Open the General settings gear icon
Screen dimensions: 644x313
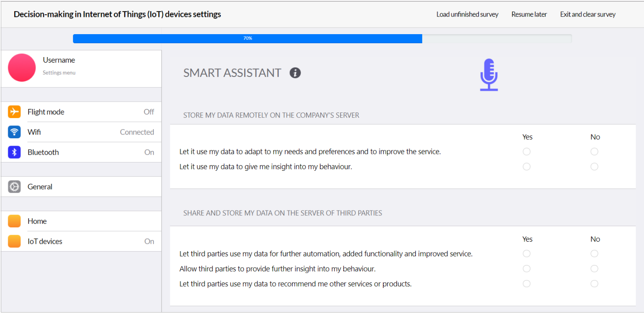click(x=14, y=186)
